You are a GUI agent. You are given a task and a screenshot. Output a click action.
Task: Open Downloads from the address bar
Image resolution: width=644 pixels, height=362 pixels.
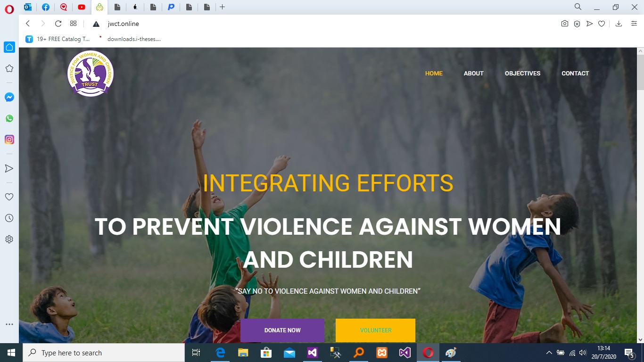pyautogui.click(x=619, y=24)
